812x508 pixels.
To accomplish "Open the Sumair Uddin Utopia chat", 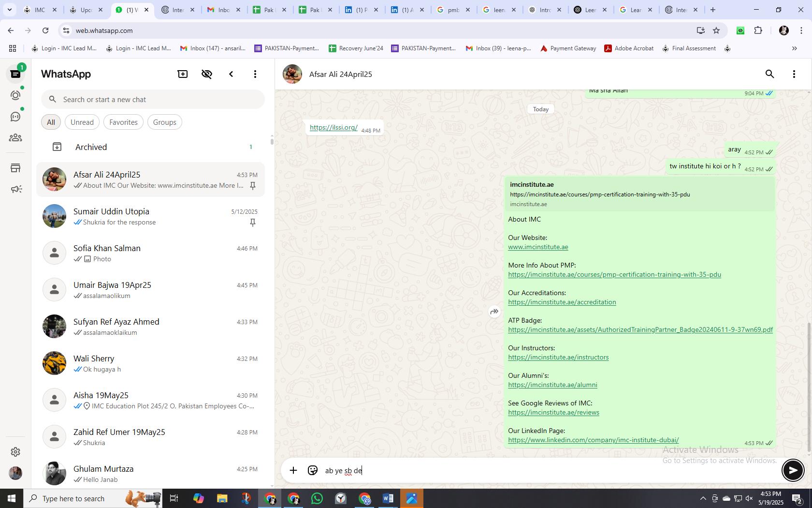I will 151,216.
